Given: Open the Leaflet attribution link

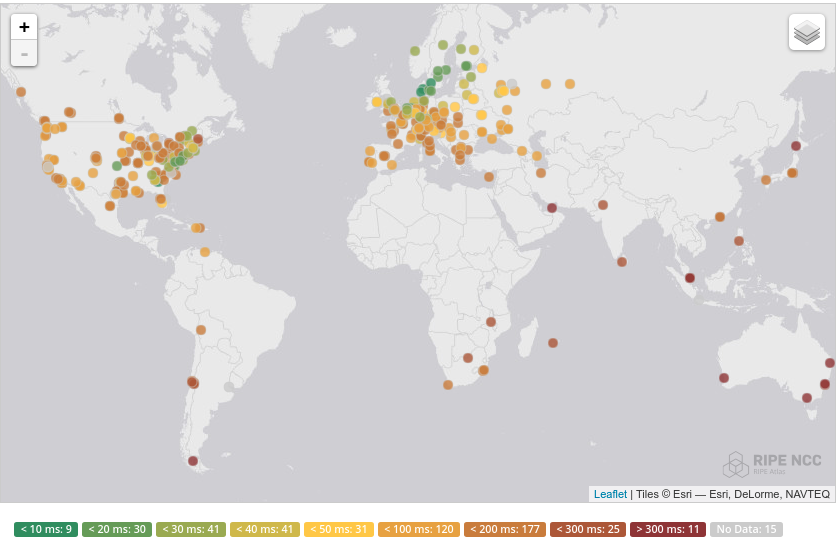Looking at the screenshot, I should 610,494.
